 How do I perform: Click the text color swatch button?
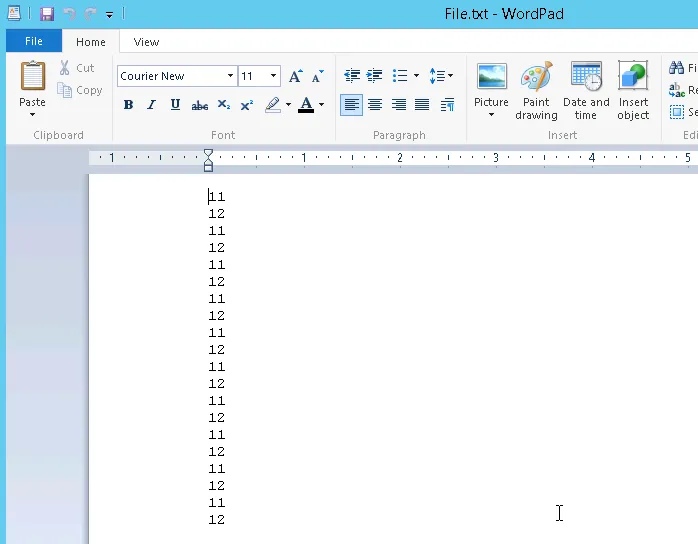click(306, 105)
